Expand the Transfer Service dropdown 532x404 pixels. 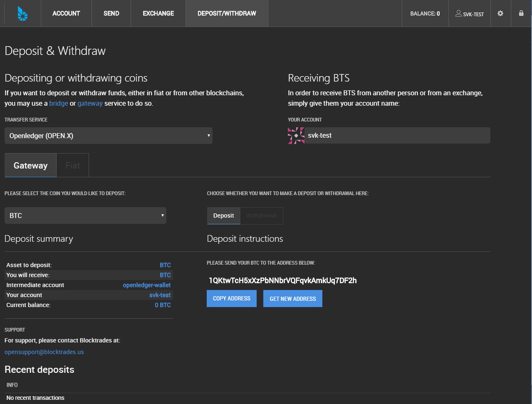[109, 136]
